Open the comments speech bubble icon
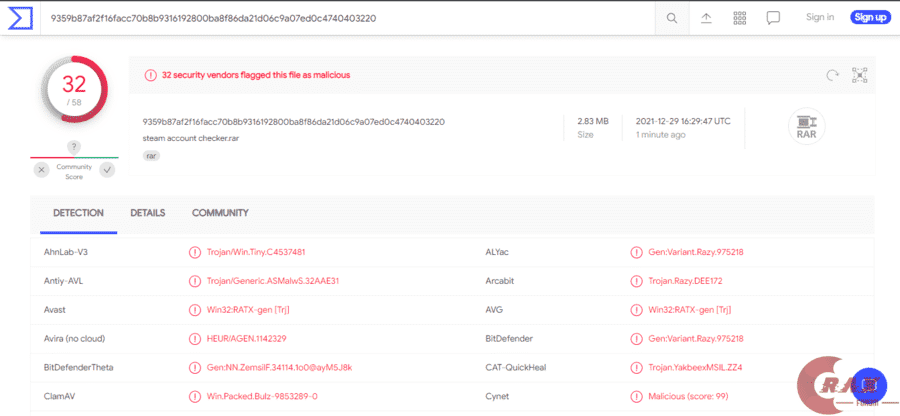This screenshot has width=900, height=416. pyautogui.click(x=773, y=17)
